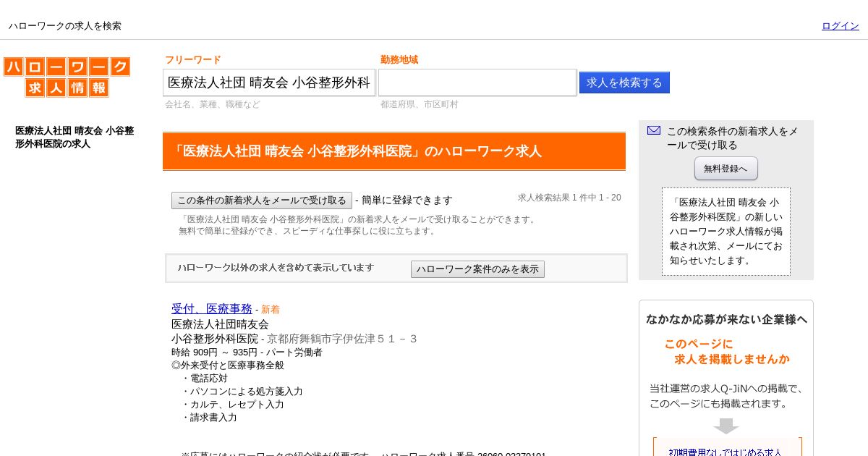Click ・カルテ、レセプト入力 line
868x456 pixels.
pyautogui.click(x=232, y=405)
